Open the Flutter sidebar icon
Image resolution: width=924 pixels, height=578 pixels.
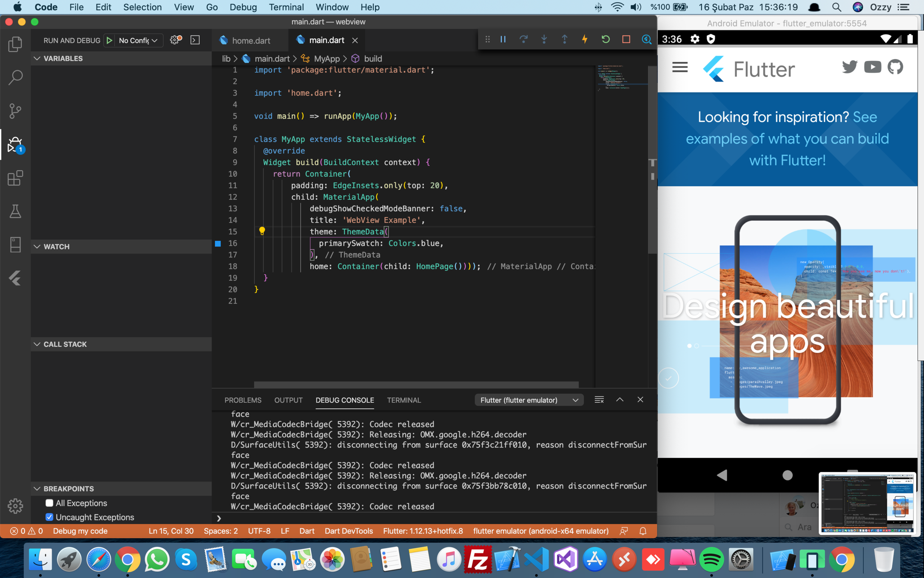(x=15, y=278)
